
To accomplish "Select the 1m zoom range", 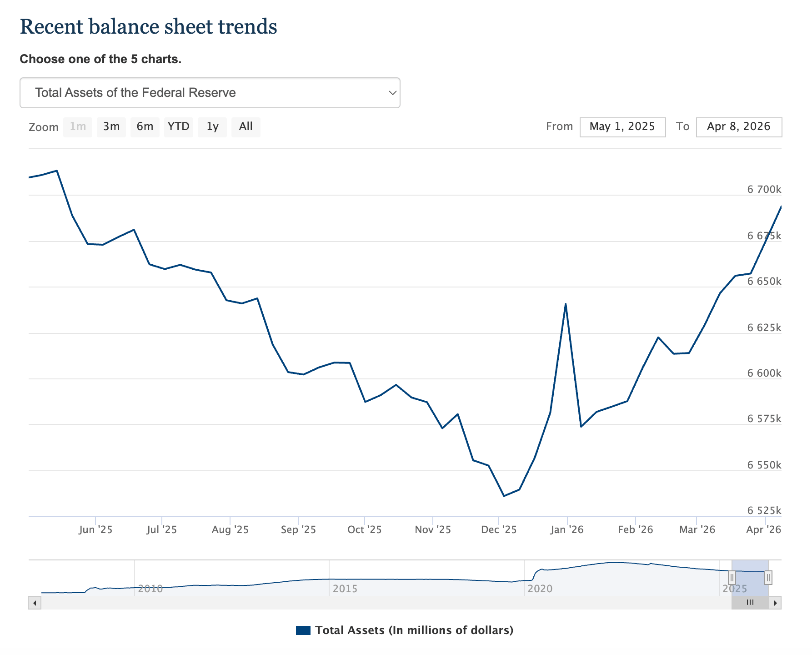I will click(78, 127).
